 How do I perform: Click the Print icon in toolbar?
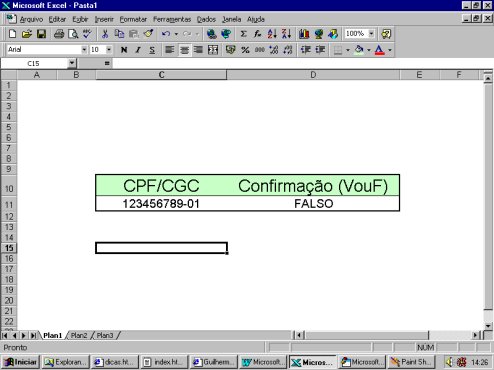(x=59, y=34)
